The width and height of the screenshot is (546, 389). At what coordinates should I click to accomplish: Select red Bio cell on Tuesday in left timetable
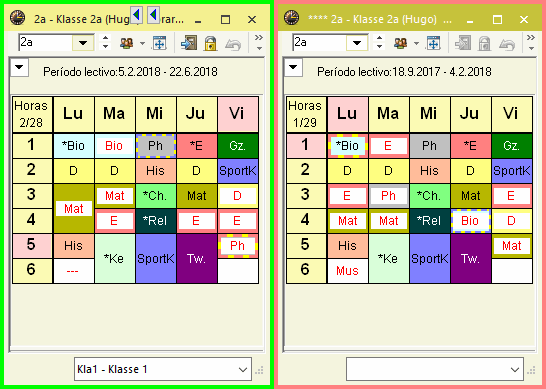click(115, 146)
